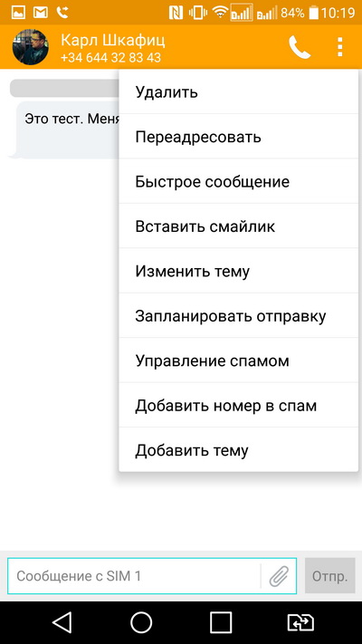This screenshot has width=362, height=644.
Task: Open Запланировать отправку option
Action: tap(238, 316)
